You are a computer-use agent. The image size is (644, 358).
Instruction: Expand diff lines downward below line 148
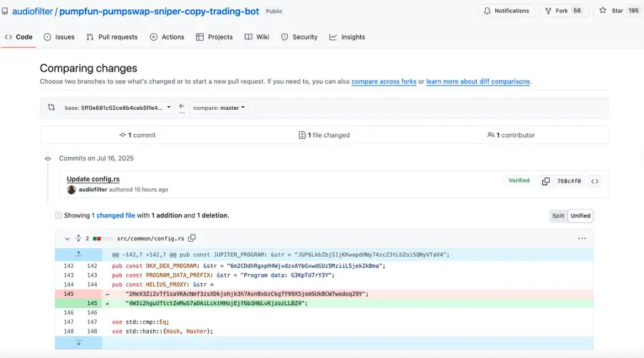78,342
